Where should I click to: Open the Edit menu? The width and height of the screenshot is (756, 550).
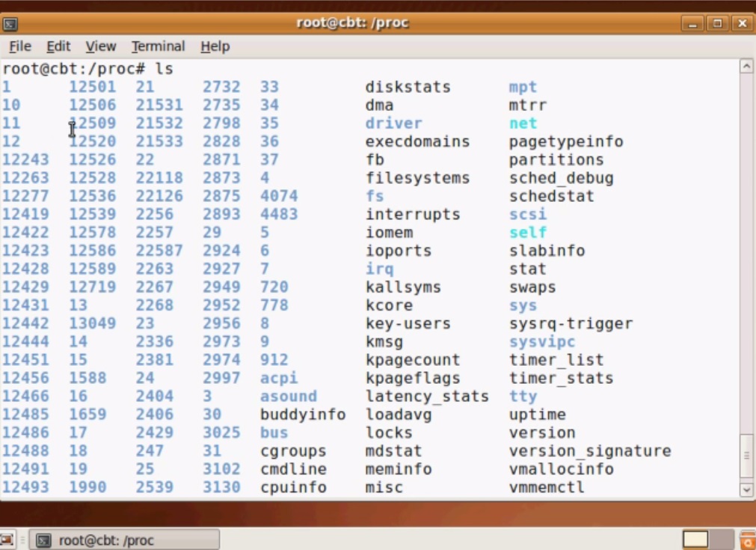[x=58, y=46]
